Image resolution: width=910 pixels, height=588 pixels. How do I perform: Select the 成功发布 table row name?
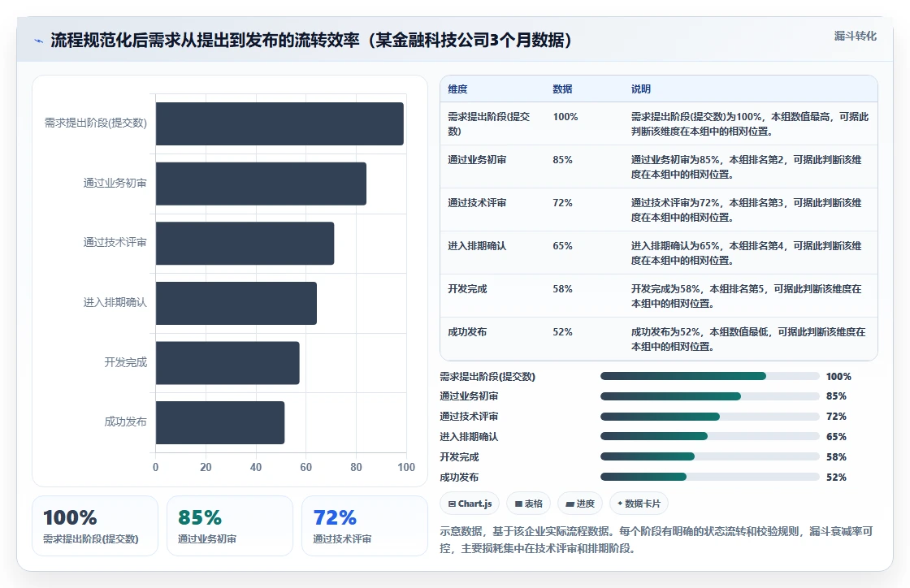point(467,331)
